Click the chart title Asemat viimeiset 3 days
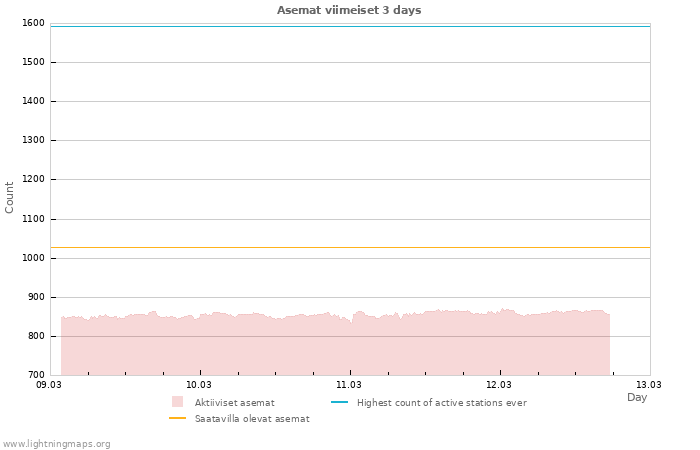The height and width of the screenshot is (450, 700). [349, 10]
